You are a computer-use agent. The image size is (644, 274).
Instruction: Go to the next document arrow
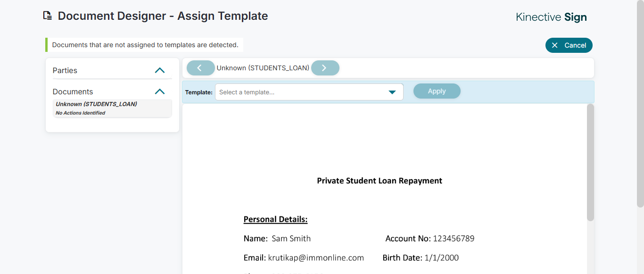(x=325, y=68)
